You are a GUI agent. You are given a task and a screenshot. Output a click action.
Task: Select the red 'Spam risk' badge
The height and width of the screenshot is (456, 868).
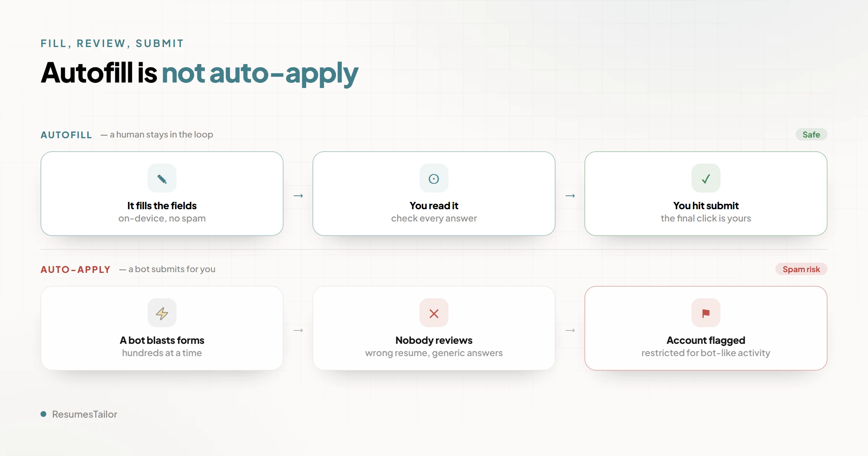[801, 269]
